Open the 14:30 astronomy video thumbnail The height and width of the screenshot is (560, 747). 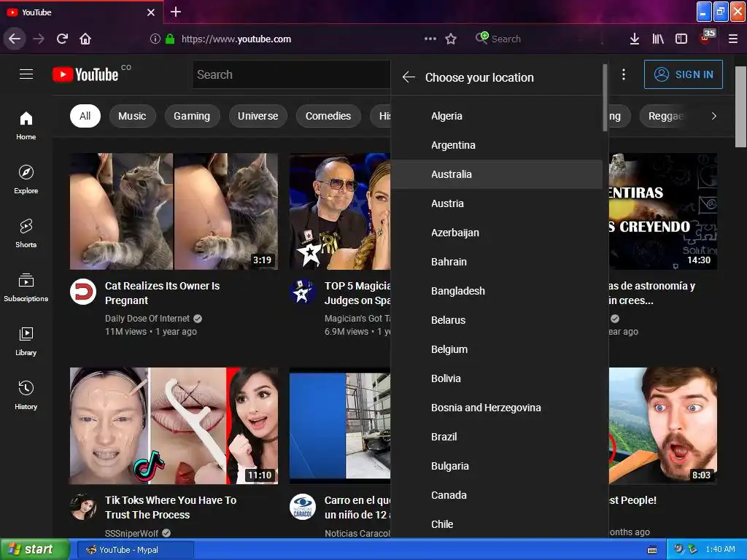[662, 211]
